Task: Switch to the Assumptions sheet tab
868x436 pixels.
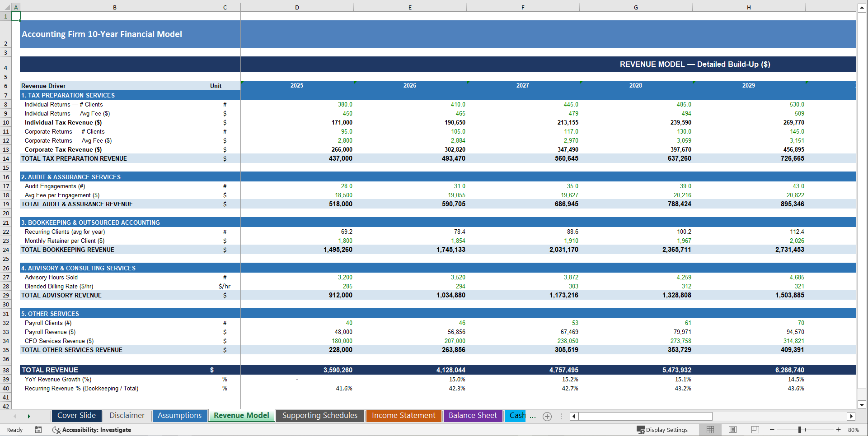Action: pyautogui.click(x=179, y=415)
